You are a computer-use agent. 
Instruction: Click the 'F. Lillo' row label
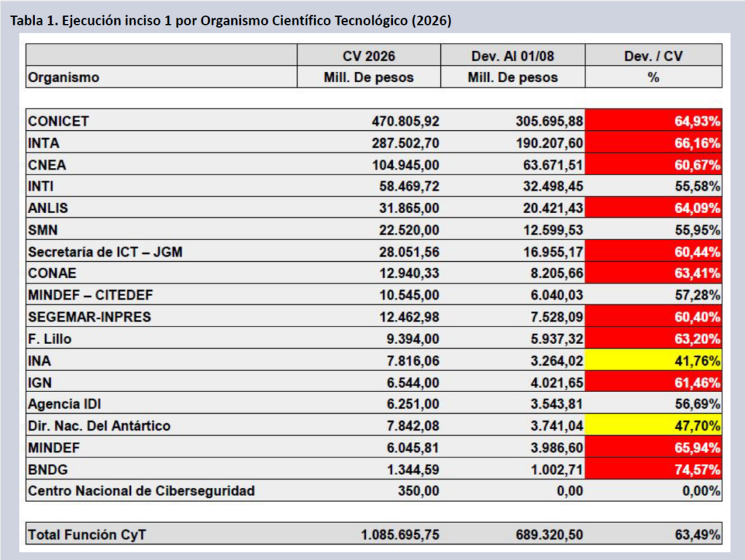(50, 339)
